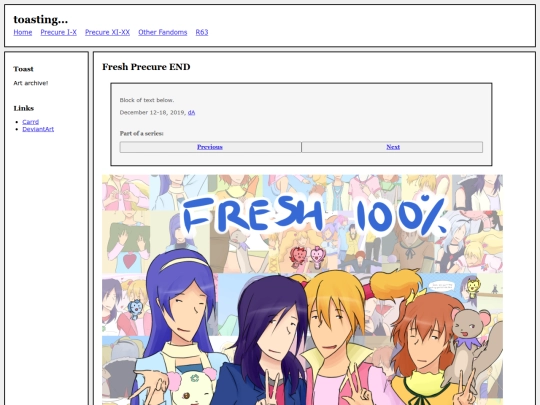Click the toasting... site title
This screenshot has width=540, height=405.
pos(41,19)
